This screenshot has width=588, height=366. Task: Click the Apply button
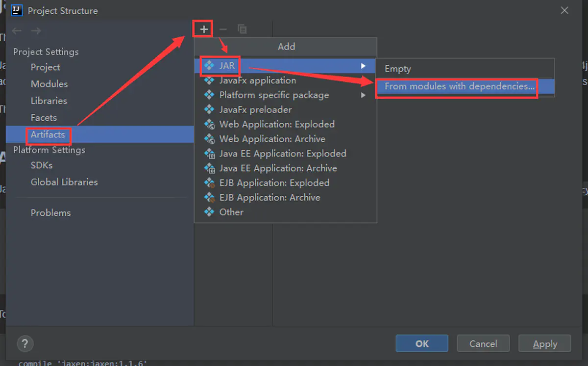tap(545, 344)
